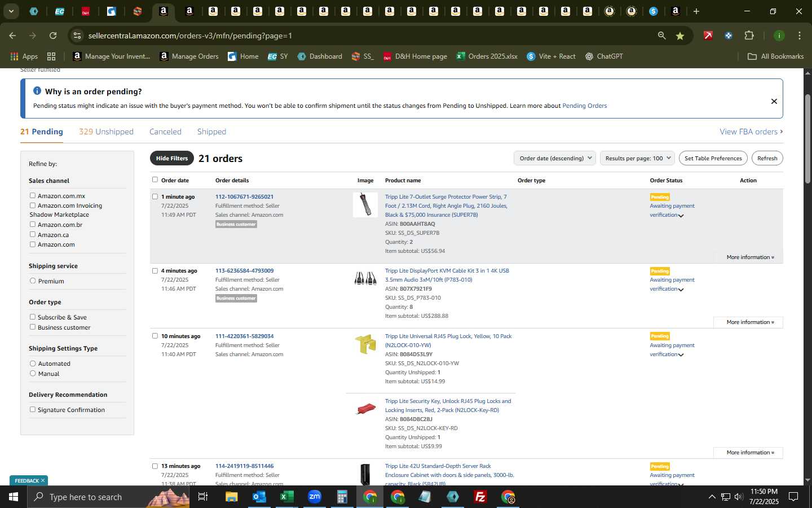
Task: Click the browser back arrow
Action: tap(12, 36)
